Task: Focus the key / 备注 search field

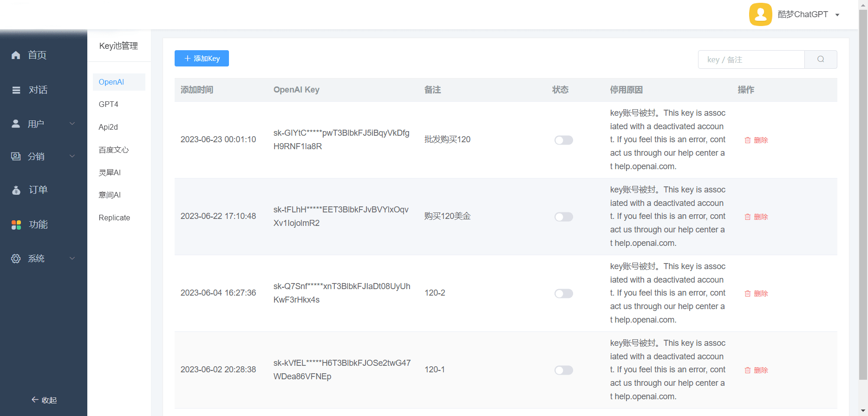Action: pos(751,59)
